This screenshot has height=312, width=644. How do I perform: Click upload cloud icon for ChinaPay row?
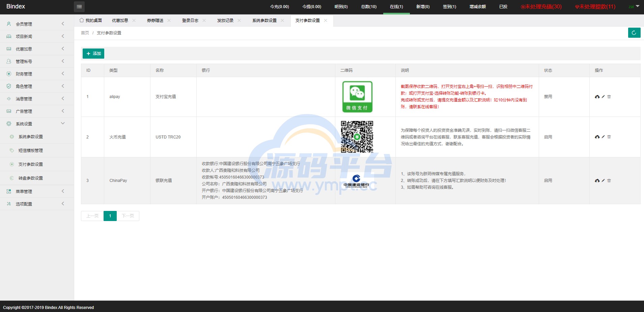(x=597, y=181)
